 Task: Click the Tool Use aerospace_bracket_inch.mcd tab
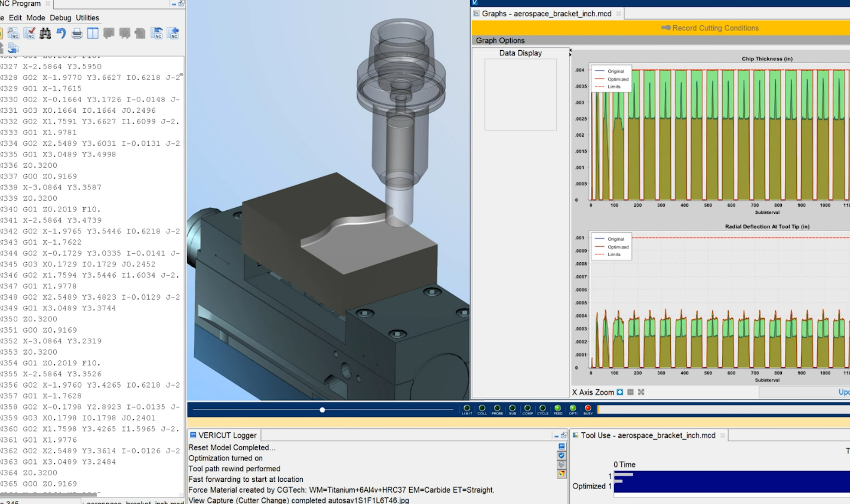pyautogui.click(x=648, y=435)
